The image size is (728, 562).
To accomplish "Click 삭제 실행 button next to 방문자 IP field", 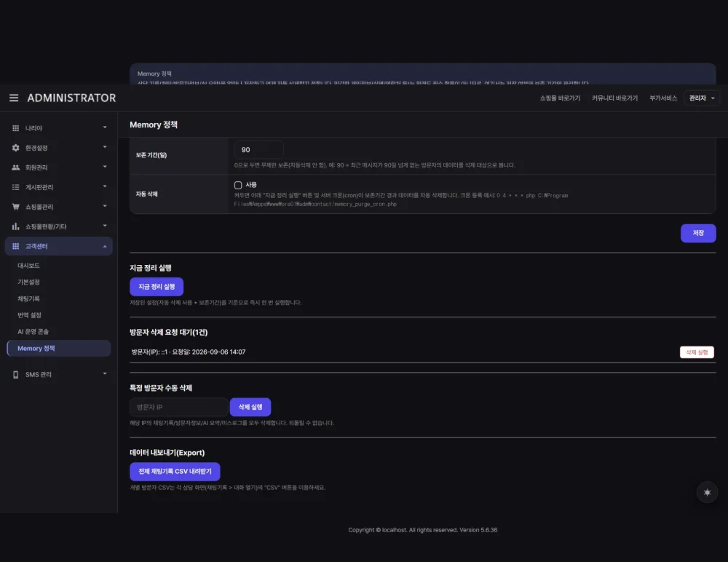I will tap(250, 407).
